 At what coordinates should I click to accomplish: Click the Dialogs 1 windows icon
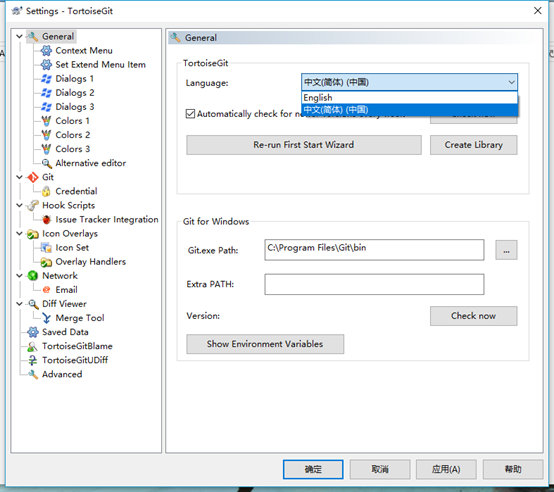[46, 79]
